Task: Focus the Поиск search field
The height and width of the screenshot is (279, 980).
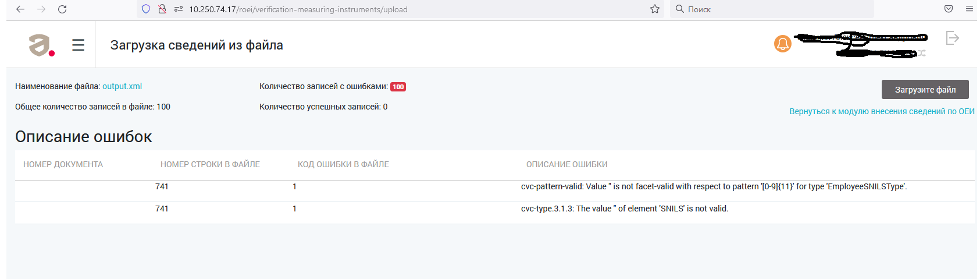Action: tap(774, 9)
